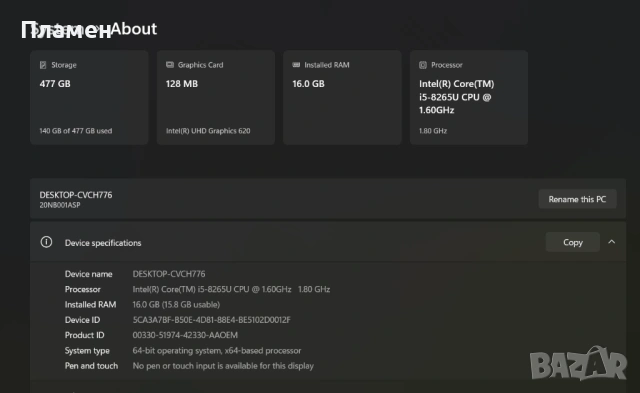Open the Graphics Card 128 MB card
This screenshot has width=640, height=393.
coord(216,98)
